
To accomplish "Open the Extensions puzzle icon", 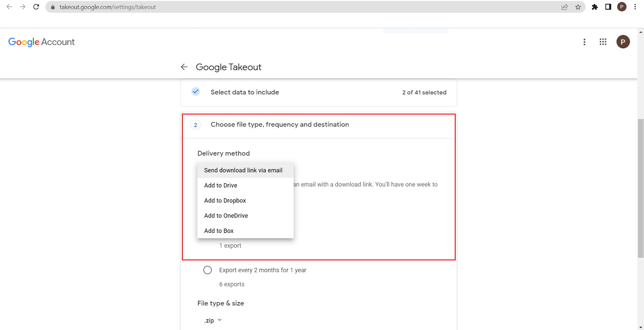I will click(x=595, y=7).
